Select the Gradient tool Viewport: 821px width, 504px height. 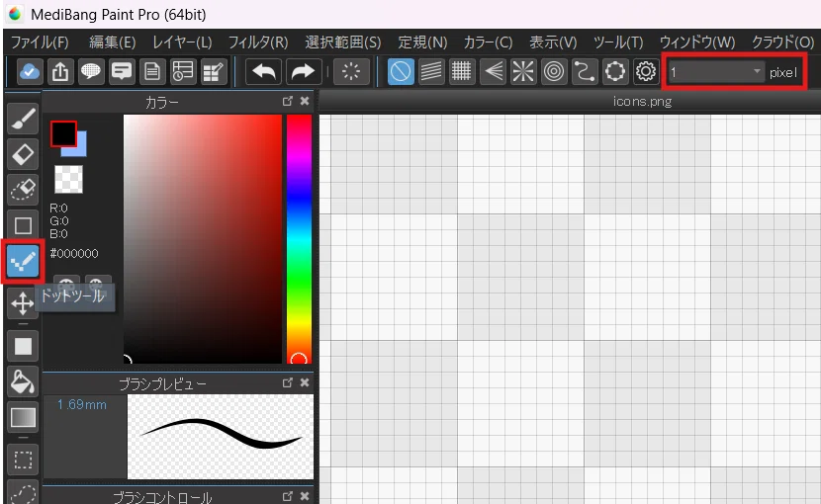[23, 417]
